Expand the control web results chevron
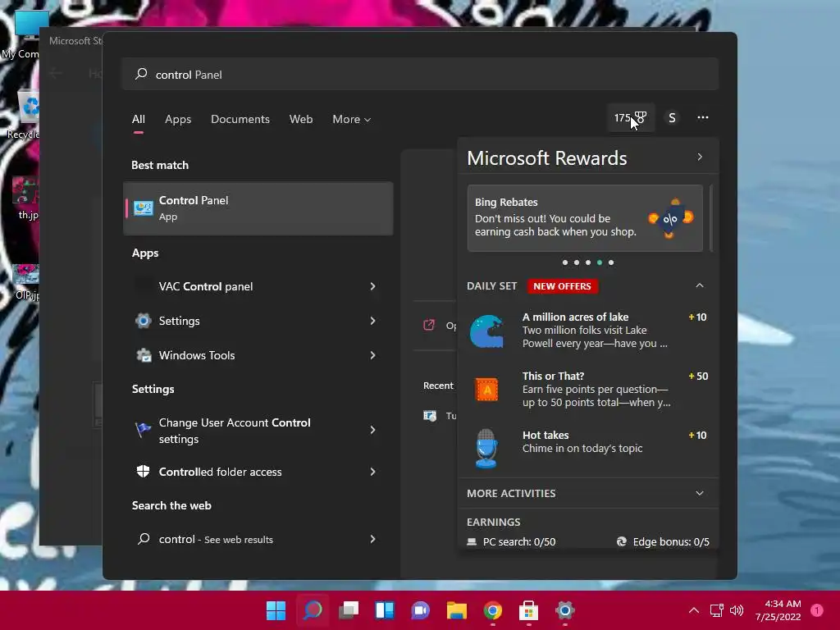 (x=373, y=539)
